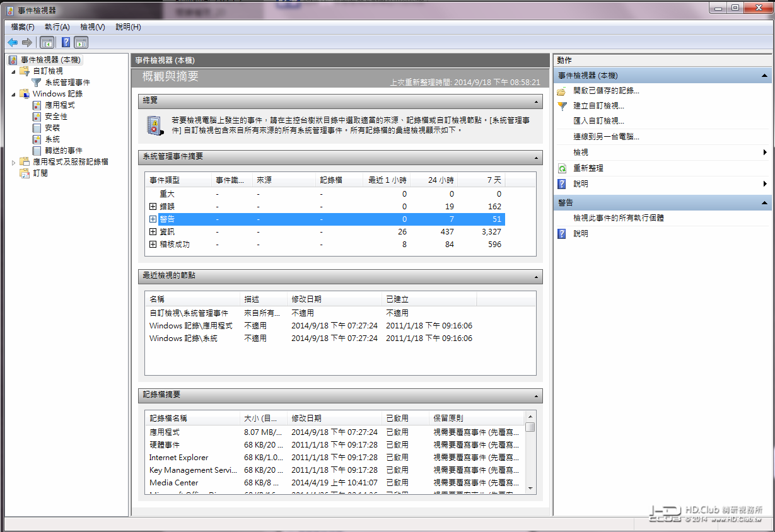Collapse 最近檢視的節點 section

click(537, 276)
